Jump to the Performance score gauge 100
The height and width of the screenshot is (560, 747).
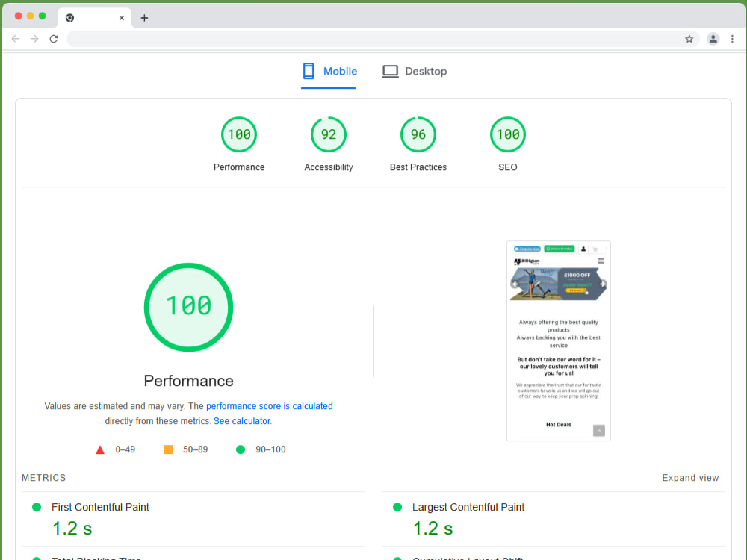[239, 134]
